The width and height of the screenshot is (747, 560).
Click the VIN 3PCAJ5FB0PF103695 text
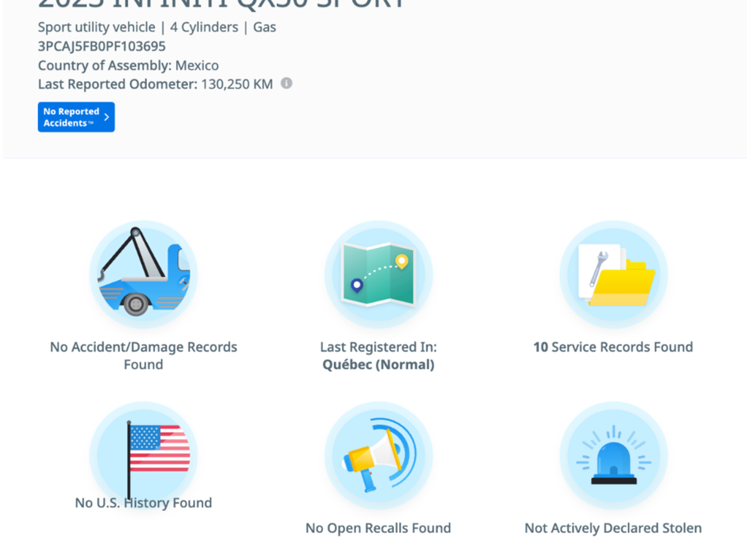102,46
